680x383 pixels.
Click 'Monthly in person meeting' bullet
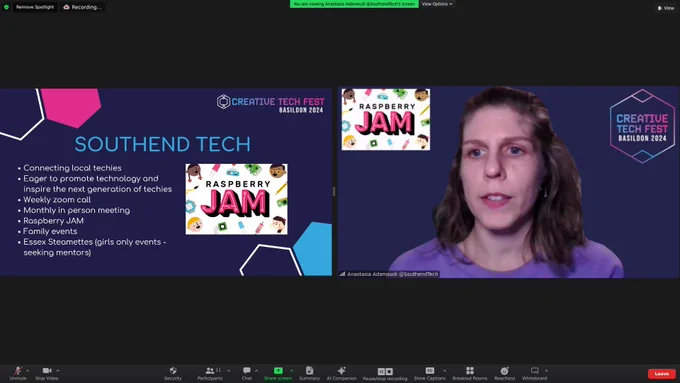(77, 210)
